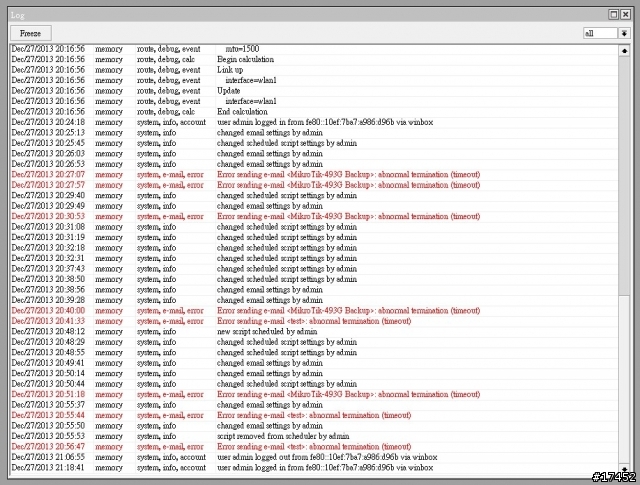Select the 'Link up' log entry
Screen dimensions: 640x485
(x=314, y=70)
